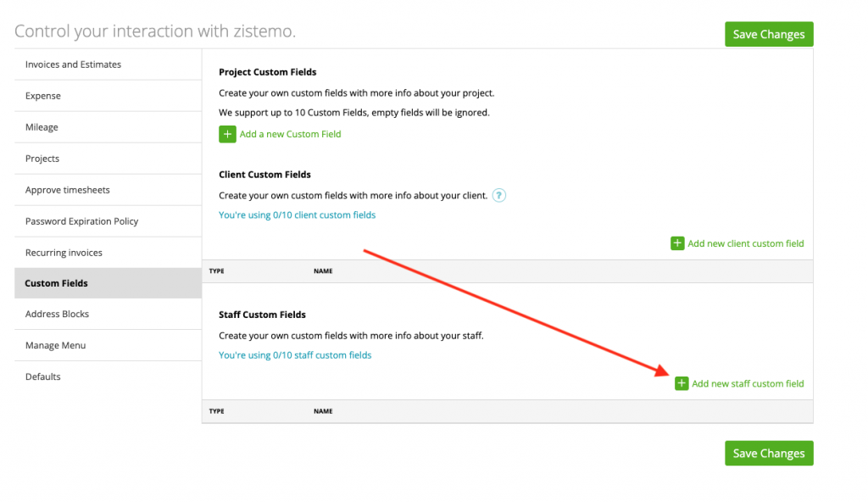
Task: Open the client custom fields help question mark
Action: point(498,195)
